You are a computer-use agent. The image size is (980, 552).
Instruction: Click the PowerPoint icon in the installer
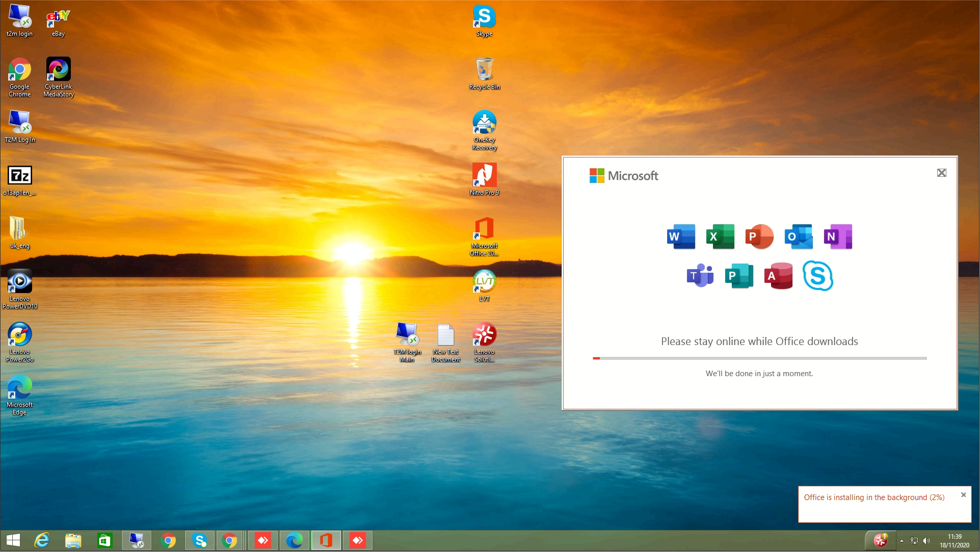tap(759, 236)
